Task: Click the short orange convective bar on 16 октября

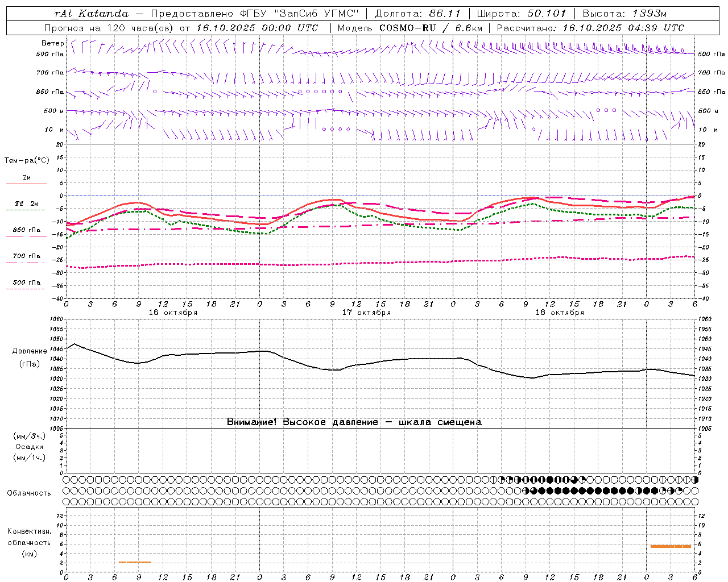Action: 135,562
